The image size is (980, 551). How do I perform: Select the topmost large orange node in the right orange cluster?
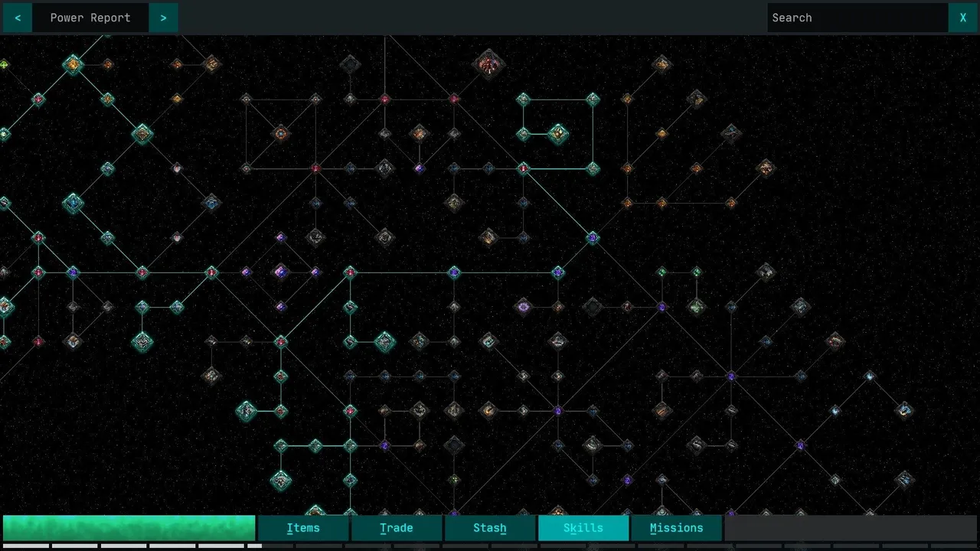point(661,64)
